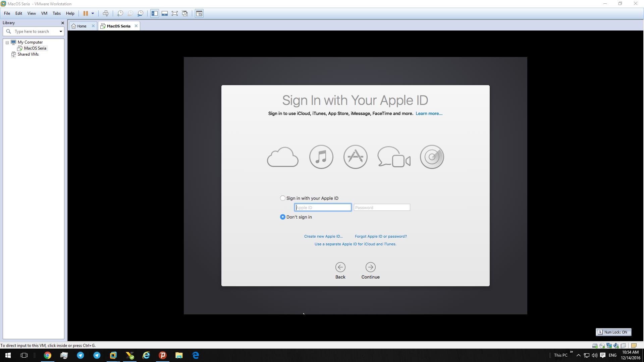Open the VM menu
644x362 pixels.
44,13
